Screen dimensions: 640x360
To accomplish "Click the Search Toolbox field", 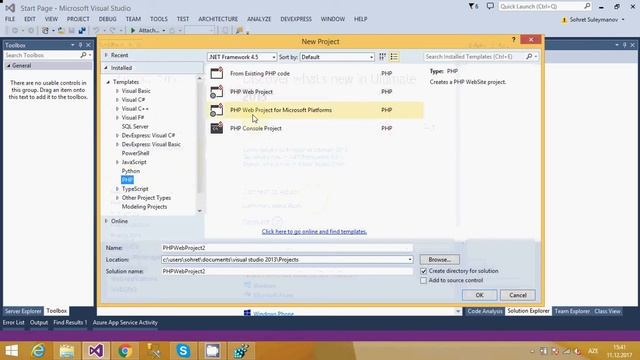I will pos(42,55).
